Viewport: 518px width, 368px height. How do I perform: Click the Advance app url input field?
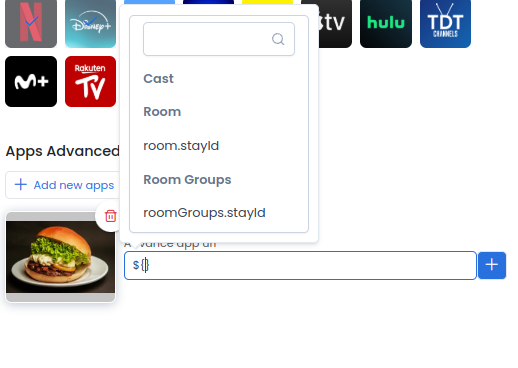pyautogui.click(x=300, y=265)
